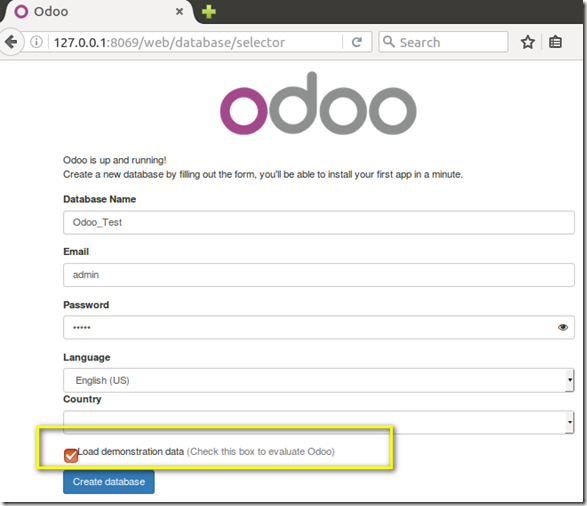The image size is (587, 506).
Task: Bookmark this page with the star icon
Action: click(527, 42)
